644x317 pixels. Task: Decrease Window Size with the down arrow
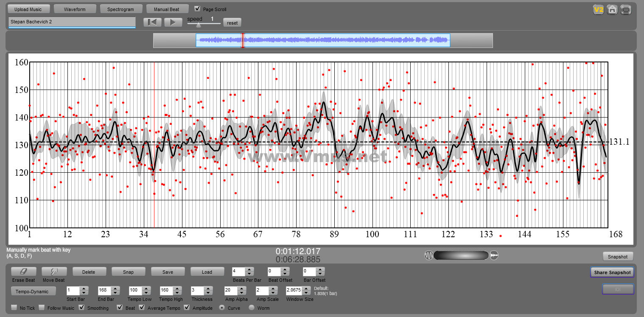click(307, 293)
